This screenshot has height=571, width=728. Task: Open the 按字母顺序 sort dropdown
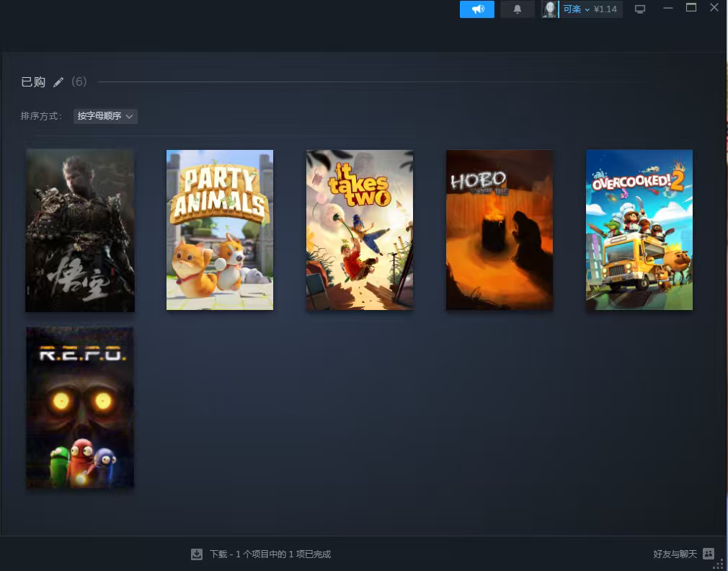click(105, 116)
